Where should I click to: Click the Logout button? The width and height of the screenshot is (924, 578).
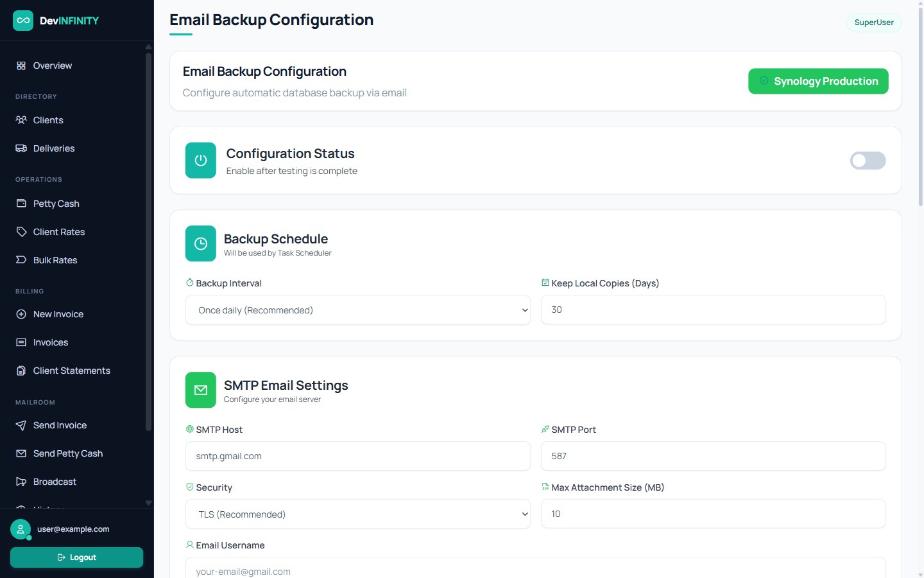tap(76, 557)
